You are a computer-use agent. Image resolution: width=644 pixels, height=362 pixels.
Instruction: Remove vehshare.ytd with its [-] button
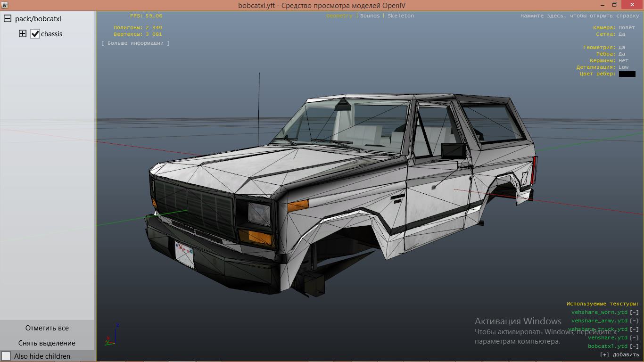tap(634, 337)
